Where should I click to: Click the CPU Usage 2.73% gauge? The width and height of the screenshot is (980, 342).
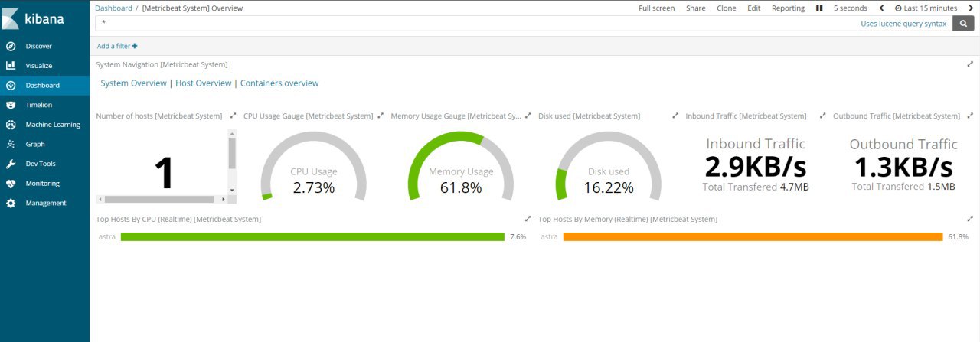(x=314, y=166)
